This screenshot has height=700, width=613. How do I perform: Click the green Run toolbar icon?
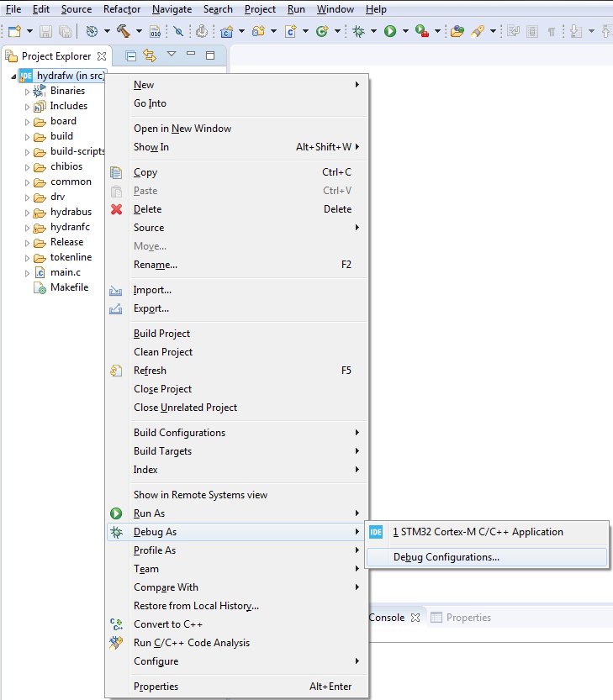[390, 31]
